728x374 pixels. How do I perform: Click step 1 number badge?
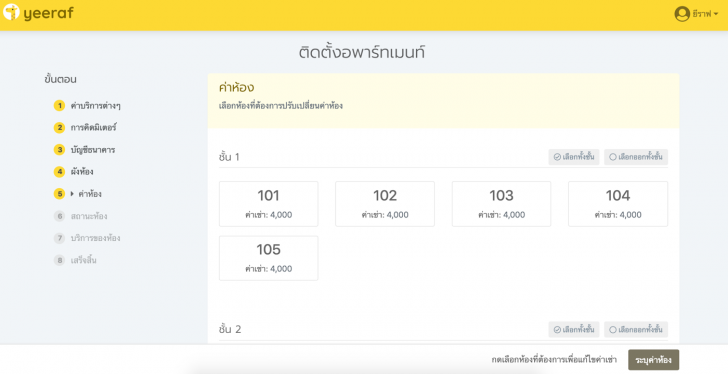coord(59,106)
